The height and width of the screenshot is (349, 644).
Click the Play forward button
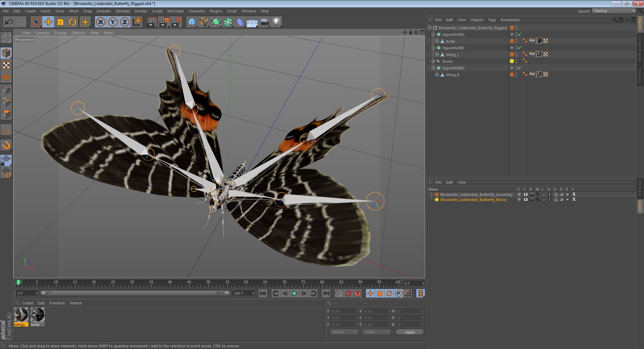[x=294, y=294]
